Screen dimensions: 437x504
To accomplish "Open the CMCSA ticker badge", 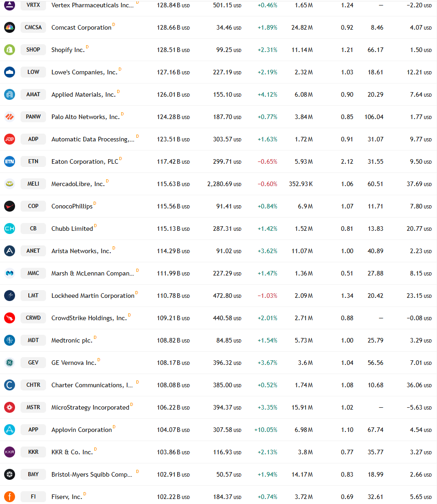I will tap(33, 27).
